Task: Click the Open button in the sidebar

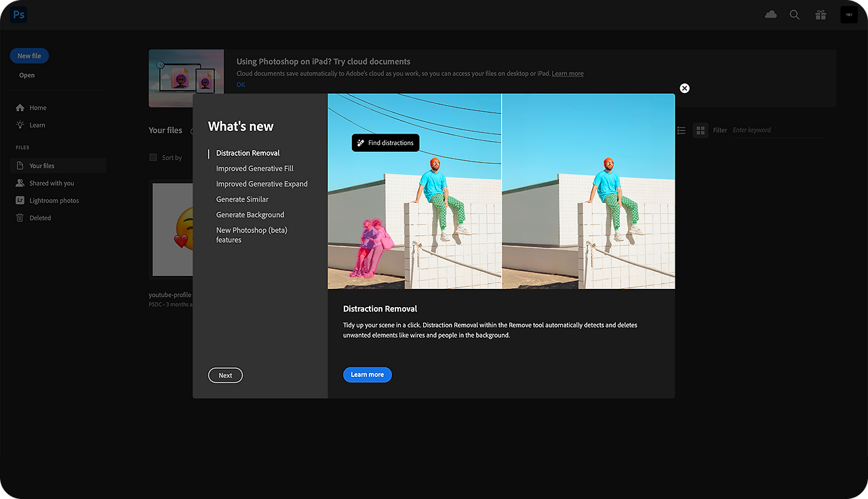Action: coord(27,75)
